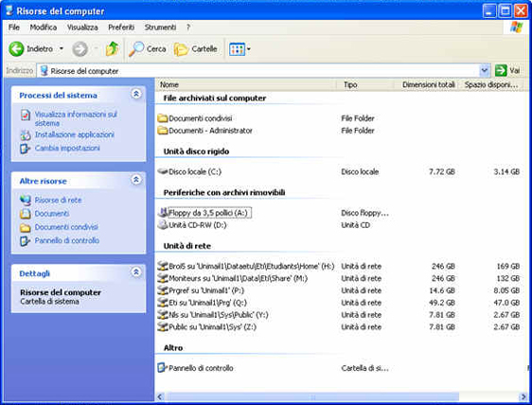Collapse the Dettagli panel
Screen dimensions: 532x405
click(x=136, y=272)
